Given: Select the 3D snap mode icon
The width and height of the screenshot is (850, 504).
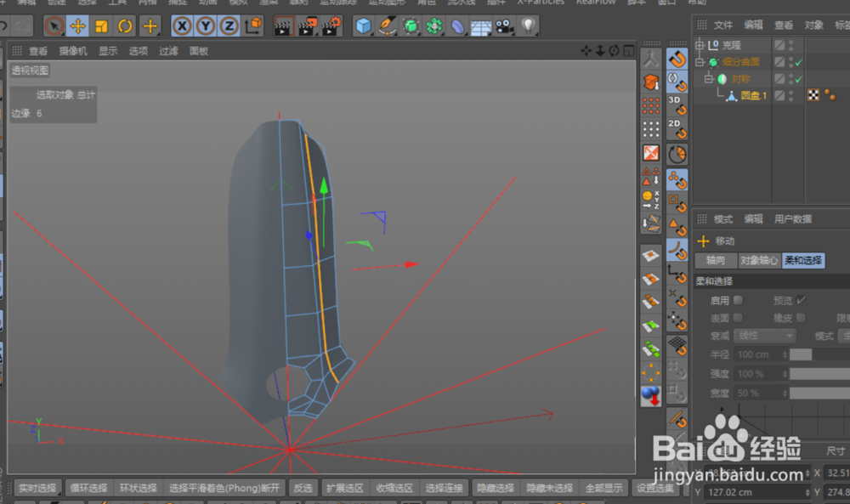Looking at the screenshot, I should [677, 105].
